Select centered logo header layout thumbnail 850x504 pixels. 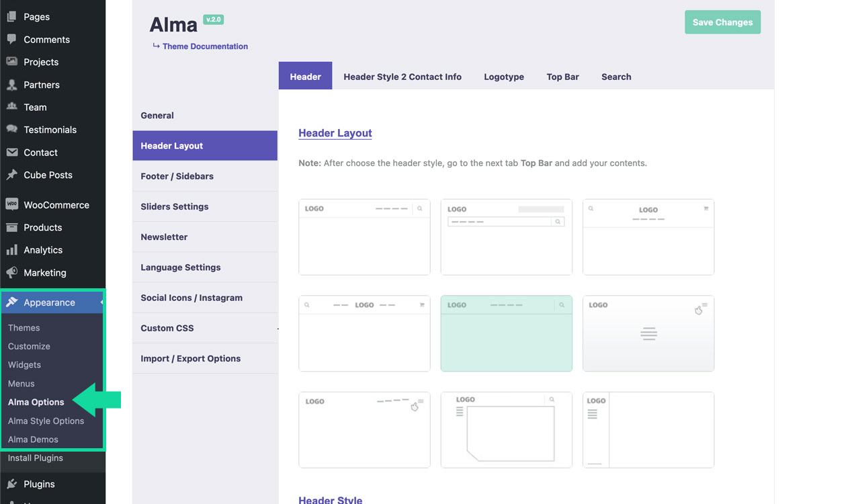point(648,237)
